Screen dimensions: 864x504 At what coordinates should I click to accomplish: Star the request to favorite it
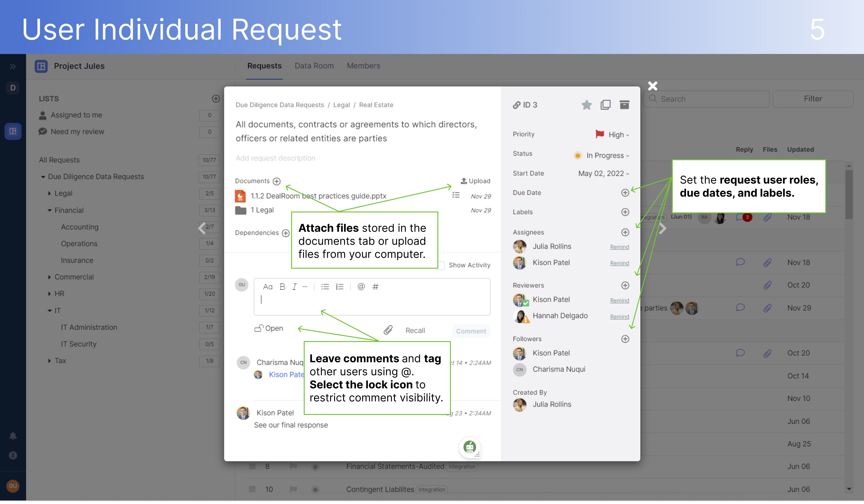coord(587,105)
